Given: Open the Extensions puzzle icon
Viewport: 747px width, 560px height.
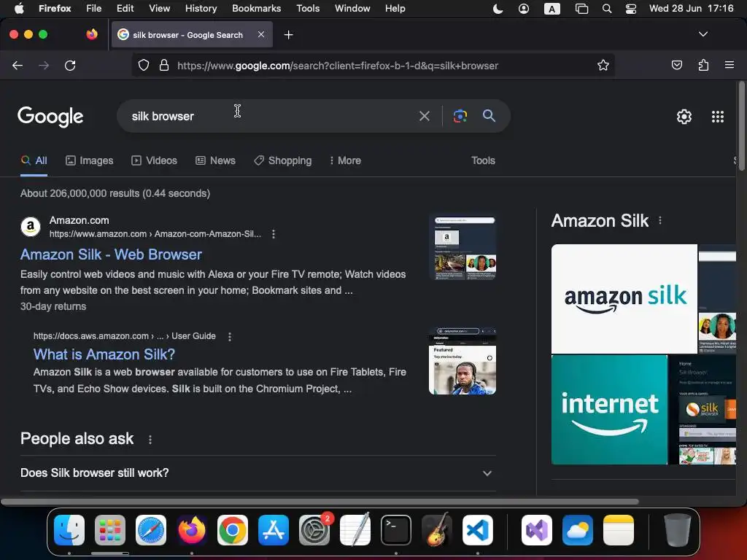Looking at the screenshot, I should [703, 65].
